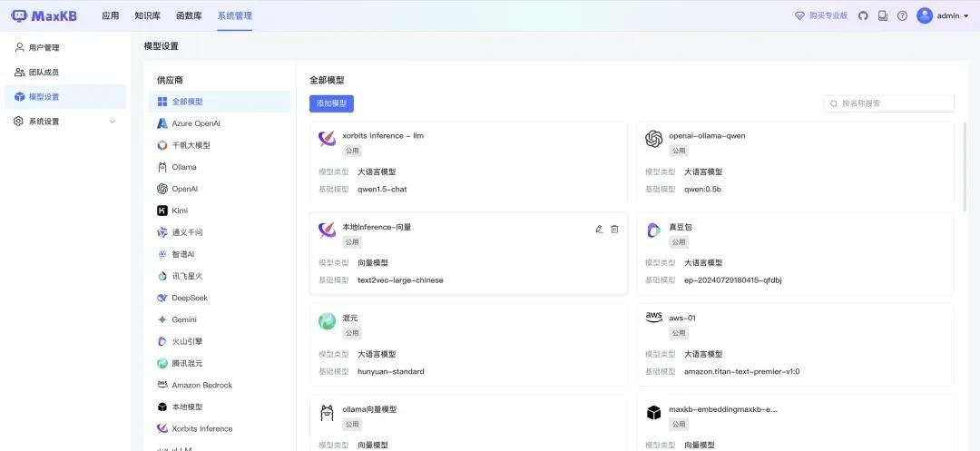The width and height of the screenshot is (980, 451).
Task: Click the aws-01 AWS logo
Action: click(x=653, y=319)
